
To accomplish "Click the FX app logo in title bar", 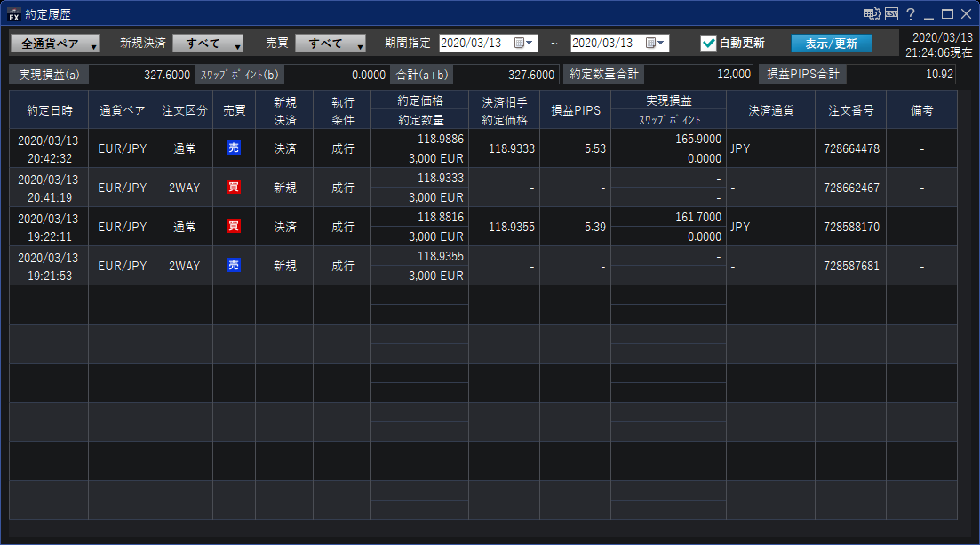I will [13, 13].
